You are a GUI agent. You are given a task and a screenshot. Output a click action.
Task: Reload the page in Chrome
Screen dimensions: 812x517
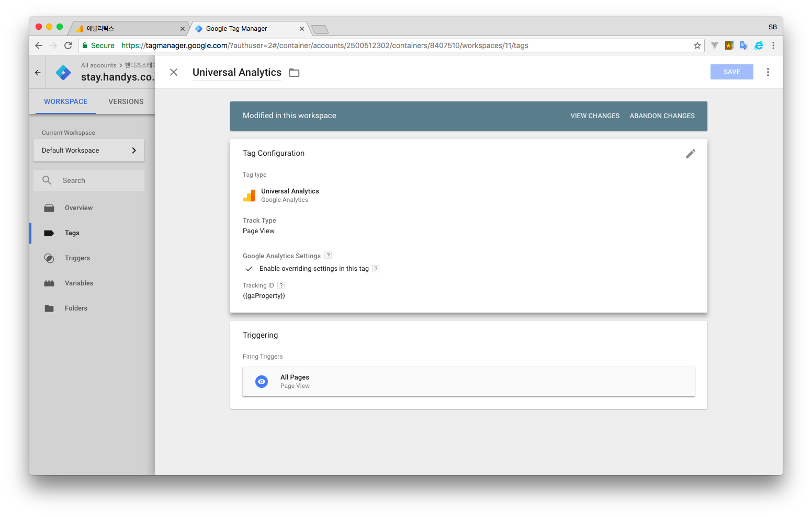click(x=68, y=45)
